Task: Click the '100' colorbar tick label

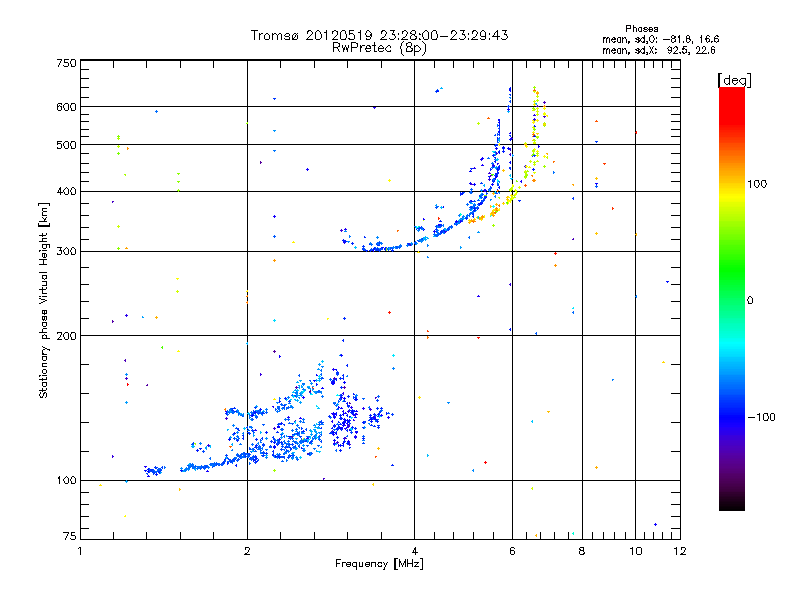Action: [757, 184]
